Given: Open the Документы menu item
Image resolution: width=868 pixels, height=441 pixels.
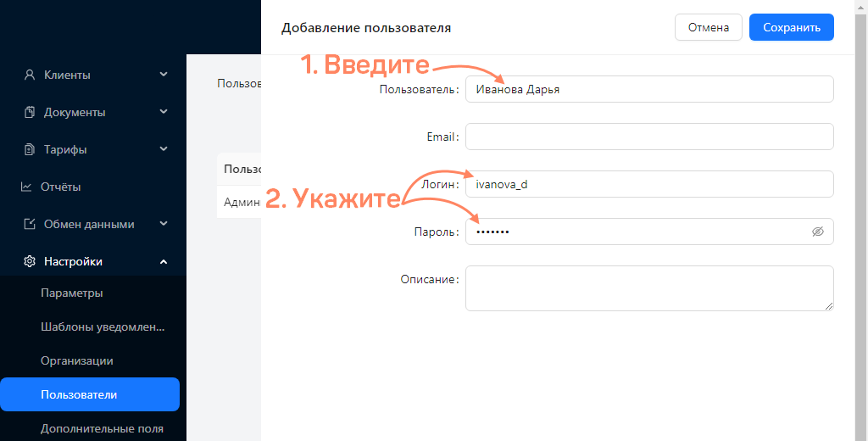Looking at the screenshot, I should (x=93, y=113).
